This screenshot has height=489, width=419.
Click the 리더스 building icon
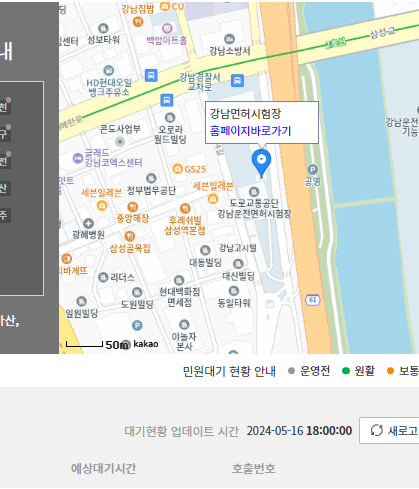click(103, 277)
